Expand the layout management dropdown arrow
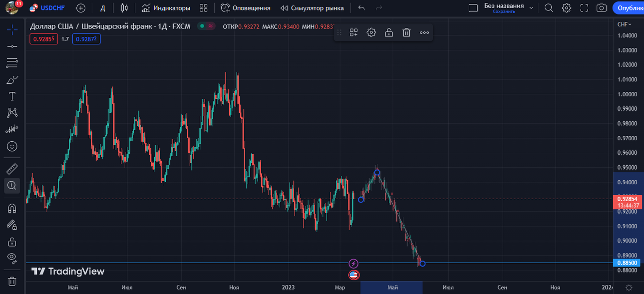The width and height of the screenshot is (644, 294). click(x=531, y=8)
